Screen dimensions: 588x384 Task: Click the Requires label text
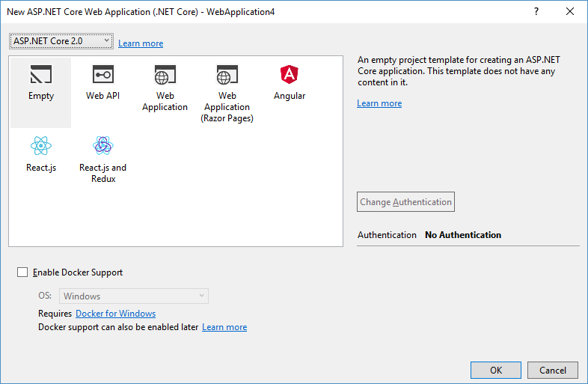[55, 314]
